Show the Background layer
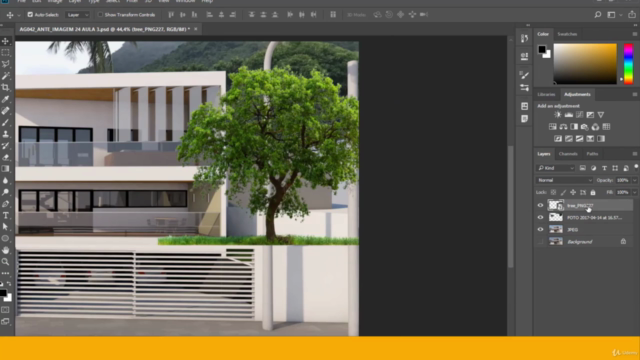This screenshot has width=640, height=360. (540, 242)
